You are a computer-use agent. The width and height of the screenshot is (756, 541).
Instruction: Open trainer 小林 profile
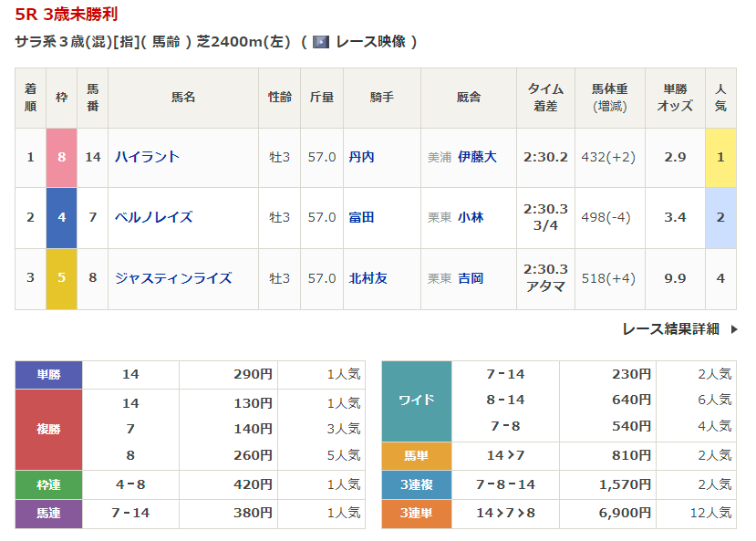coord(471,217)
